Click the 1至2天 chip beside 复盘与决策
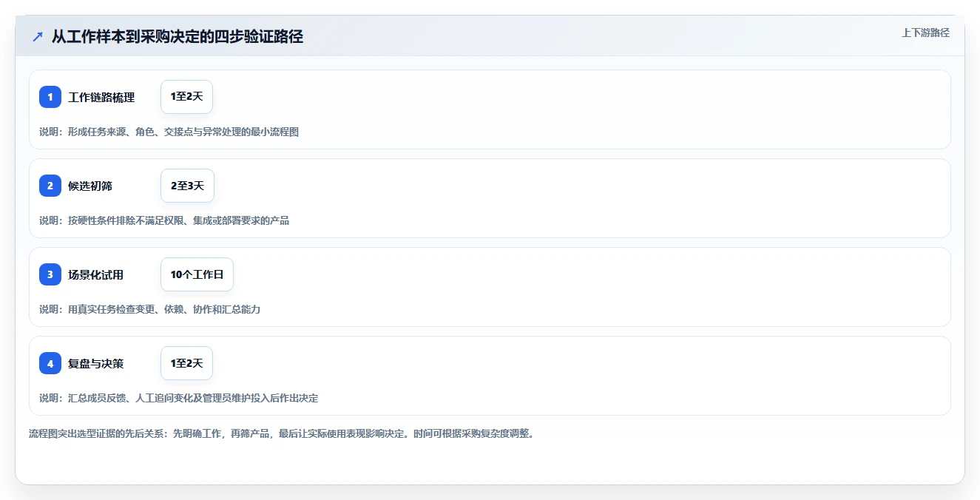Screen dimensions: 980x500 click(186, 363)
